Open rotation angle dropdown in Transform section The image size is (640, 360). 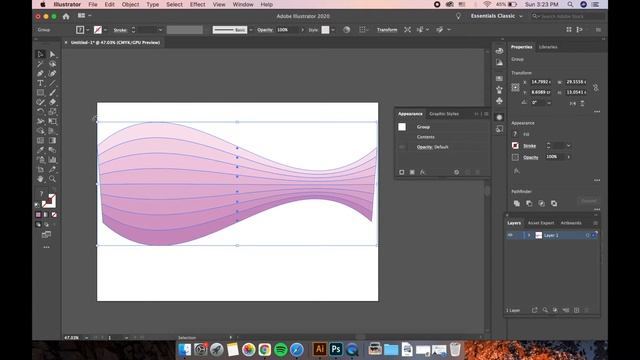click(549, 103)
